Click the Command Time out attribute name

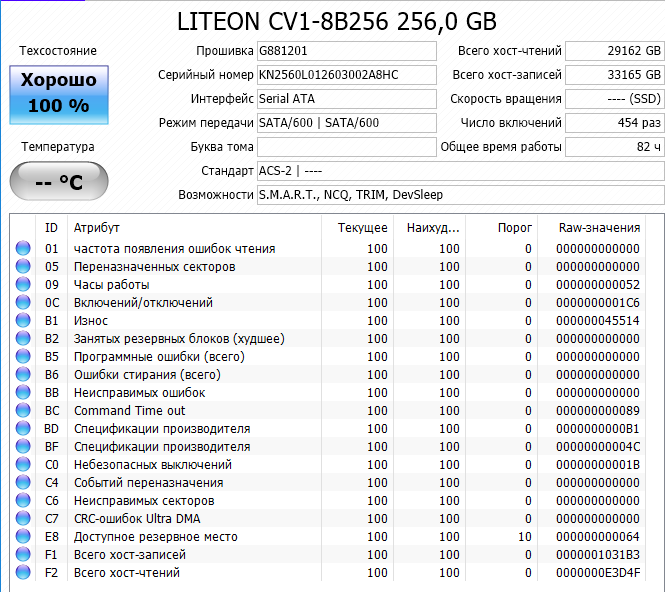coord(129,410)
